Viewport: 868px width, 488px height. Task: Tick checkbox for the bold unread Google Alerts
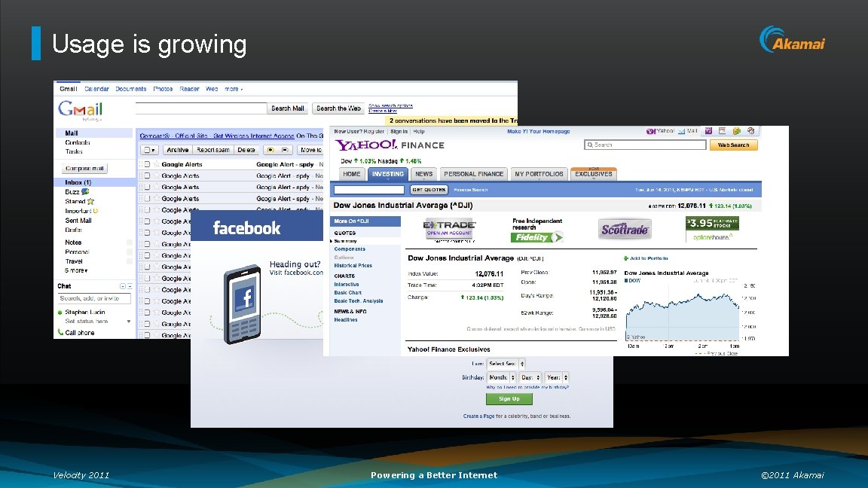(147, 164)
